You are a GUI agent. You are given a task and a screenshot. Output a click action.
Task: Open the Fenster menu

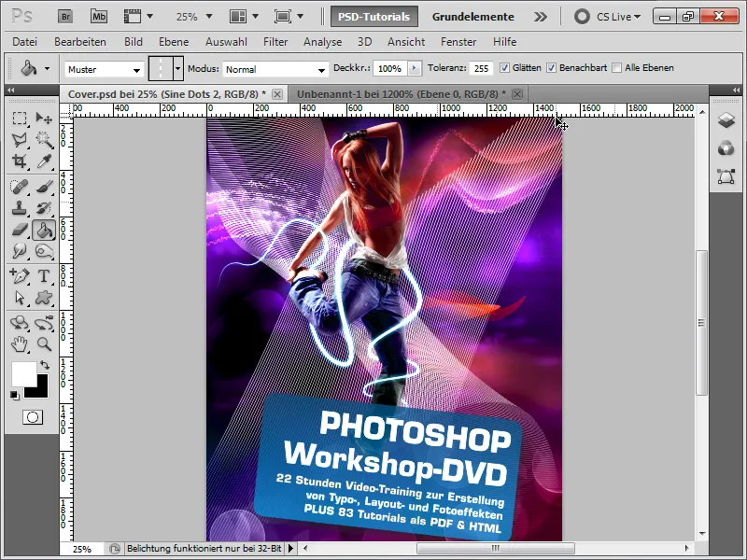click(x=458, y=42)
